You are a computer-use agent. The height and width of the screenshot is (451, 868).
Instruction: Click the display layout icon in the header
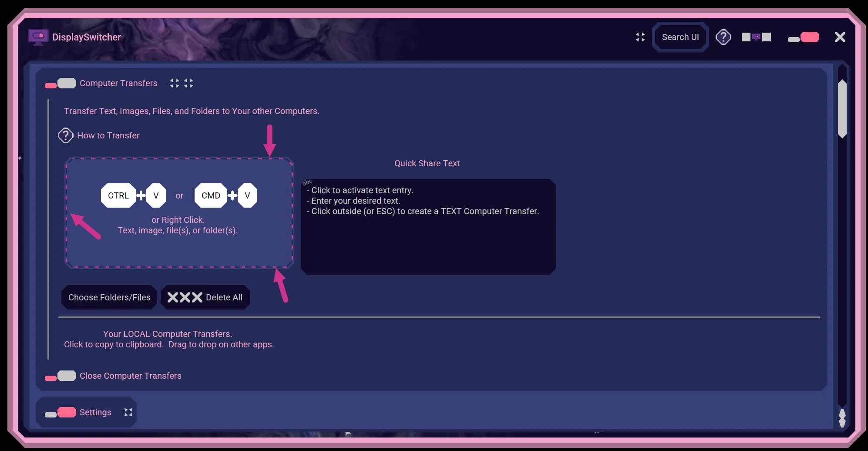tap(756, 37)
